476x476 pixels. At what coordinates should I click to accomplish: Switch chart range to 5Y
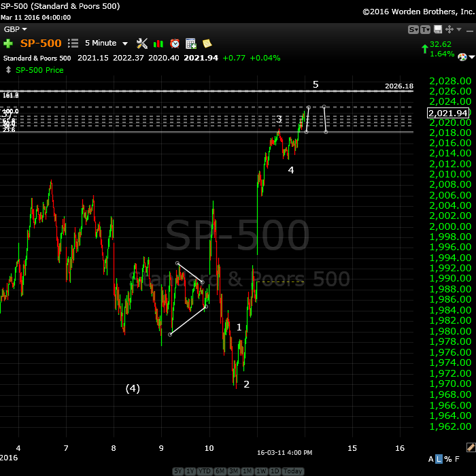(178, 471)
